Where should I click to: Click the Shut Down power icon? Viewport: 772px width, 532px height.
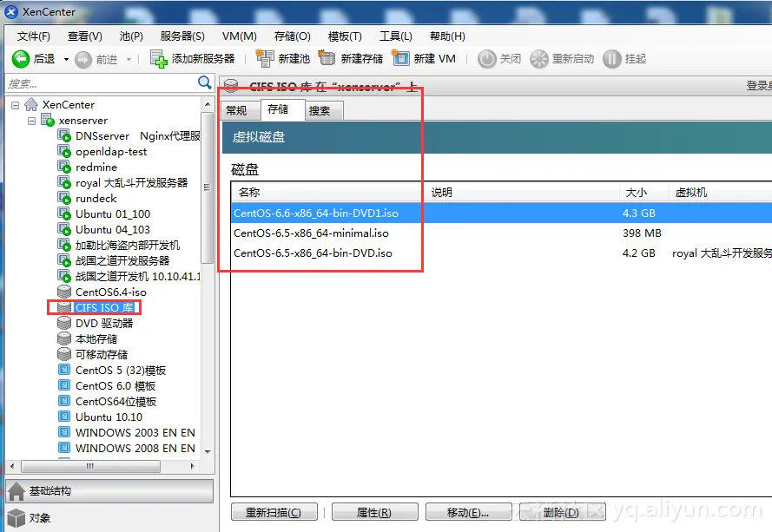click(487, 59)
